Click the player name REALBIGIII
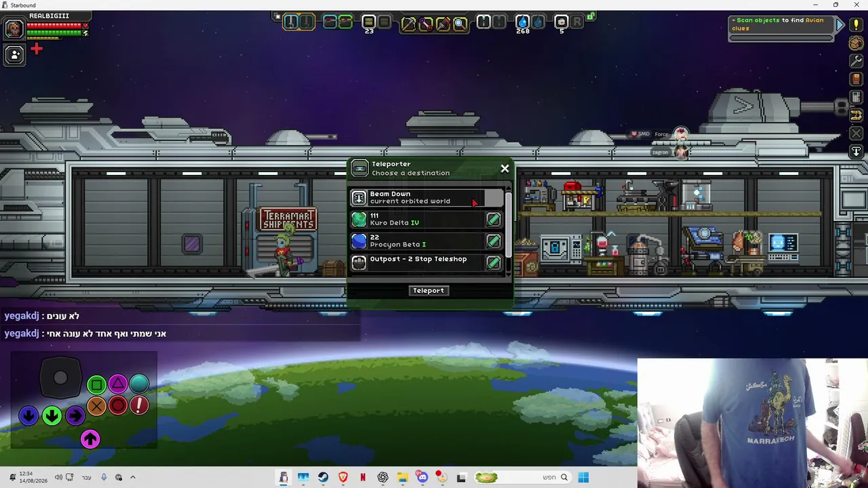Screen dimensions: 868x488 point(49,16)
